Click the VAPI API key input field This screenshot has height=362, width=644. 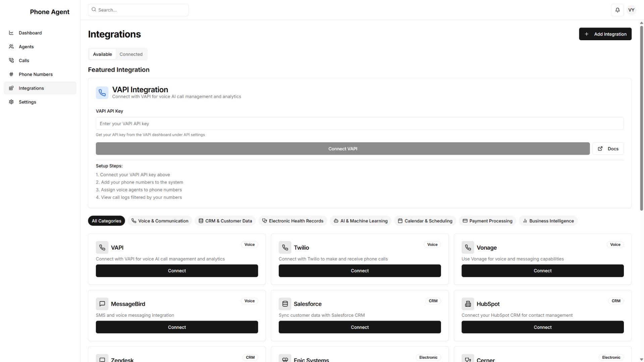(360, 124)
